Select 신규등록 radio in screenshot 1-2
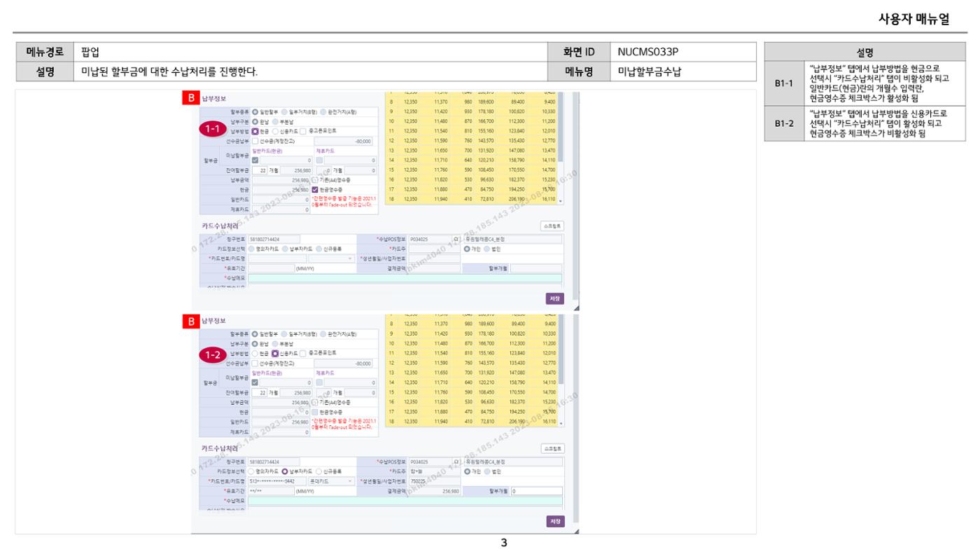 pos(319,472)
